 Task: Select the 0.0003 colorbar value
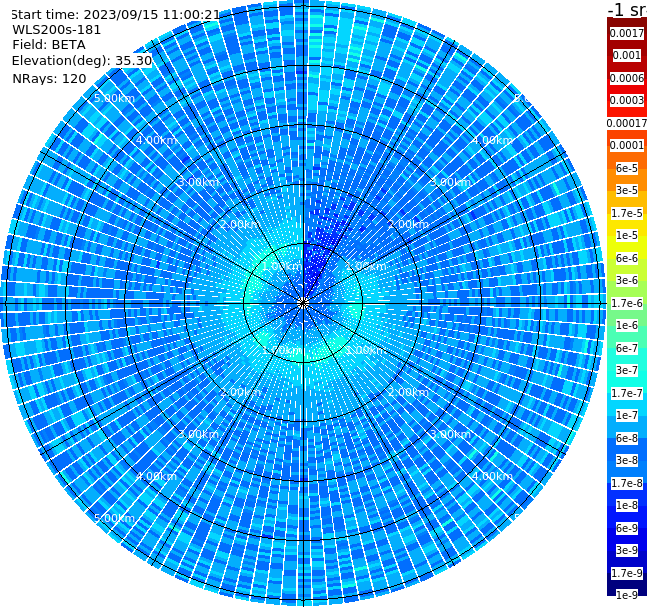627,100
